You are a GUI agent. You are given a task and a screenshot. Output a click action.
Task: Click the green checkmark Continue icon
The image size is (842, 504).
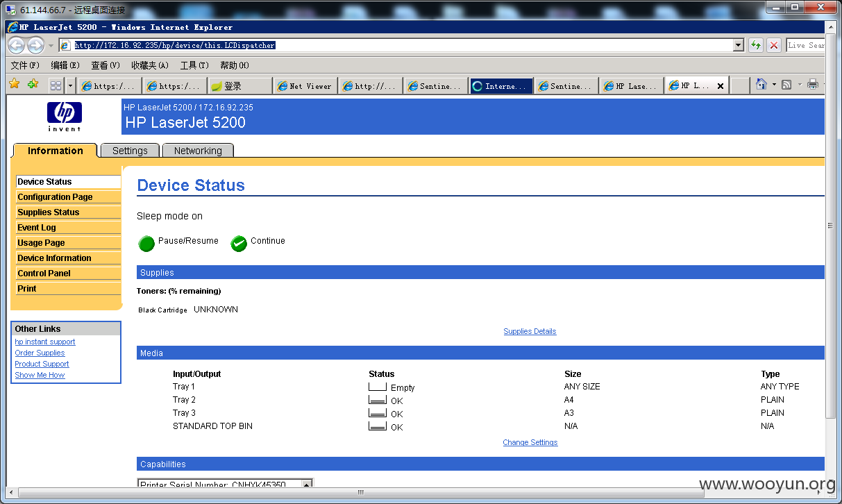[239, 243]
